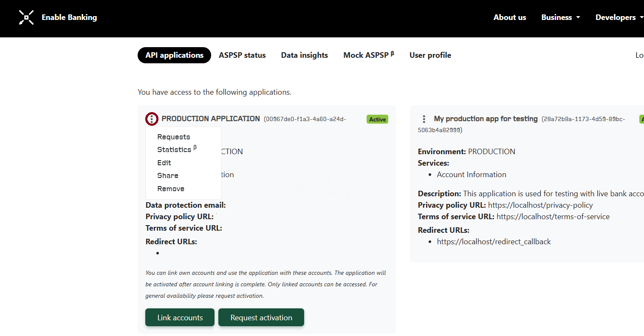This screenshot has height=336, width=644.
Task: Click the application ID 28a72b8a-1173-4d59-89bc
Action: click(x=522, y=124)
